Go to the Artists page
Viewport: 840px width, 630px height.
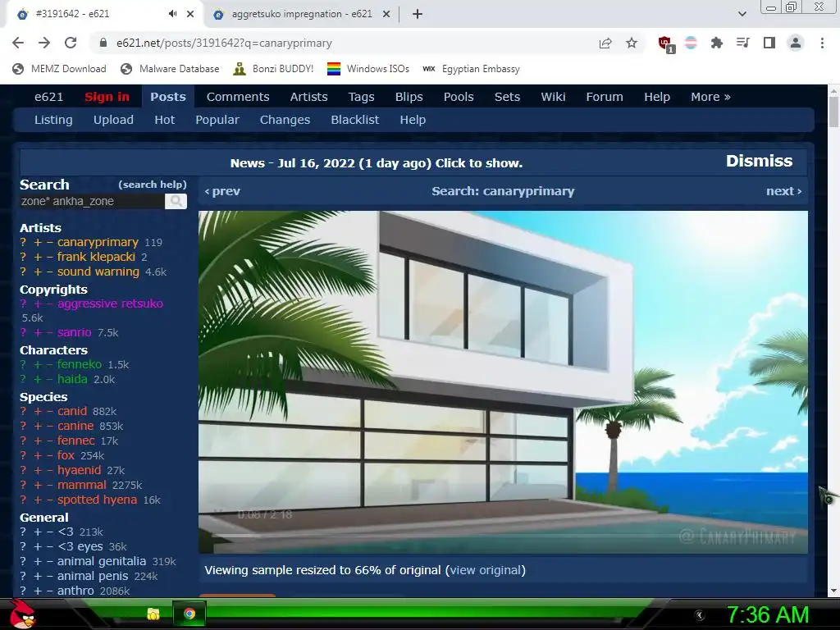308,97
